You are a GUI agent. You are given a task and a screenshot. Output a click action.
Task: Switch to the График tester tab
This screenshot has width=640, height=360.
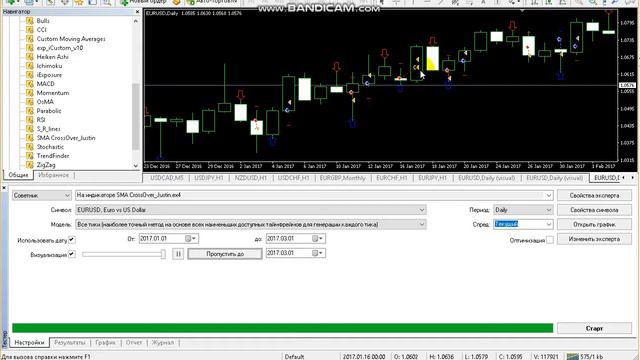[x=105, y=342]
